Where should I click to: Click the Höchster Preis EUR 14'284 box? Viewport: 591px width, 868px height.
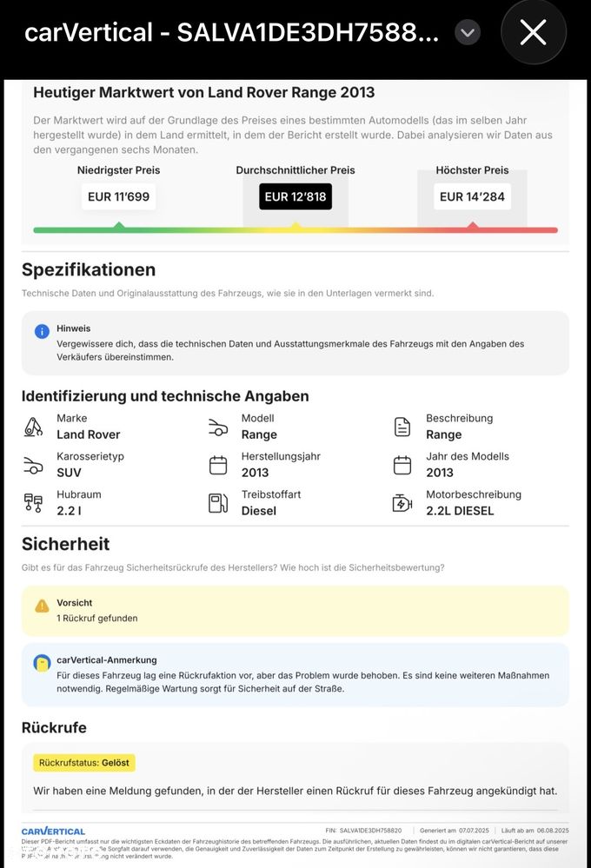(472, 196)
